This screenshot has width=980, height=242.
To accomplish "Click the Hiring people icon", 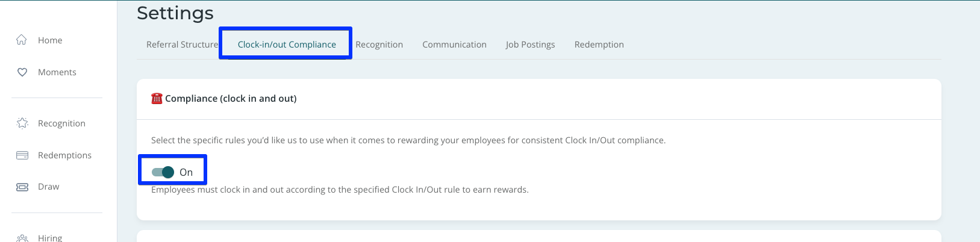I will click(x=22, y=238).
